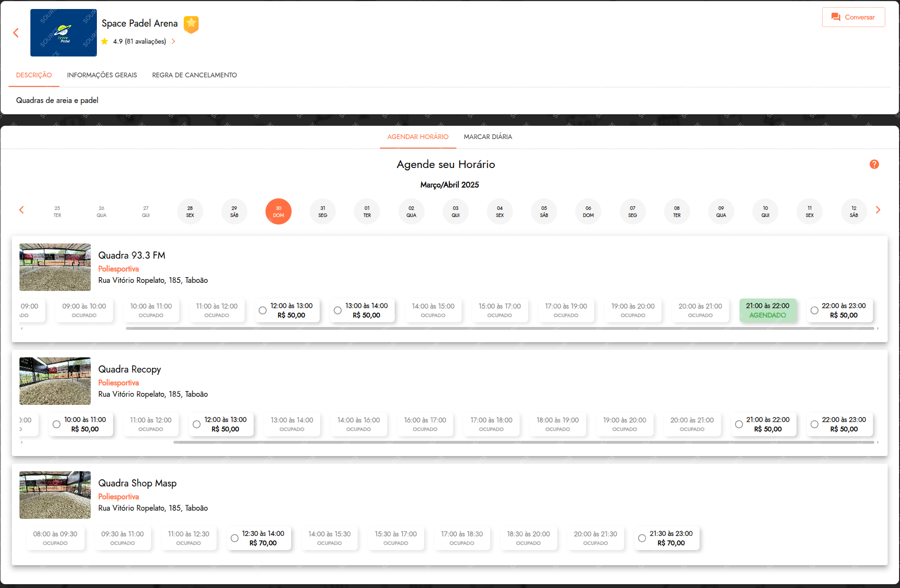Pick date 31 SEG in the calendar
This screenshot has width=900, height=588.
(322, 212)
